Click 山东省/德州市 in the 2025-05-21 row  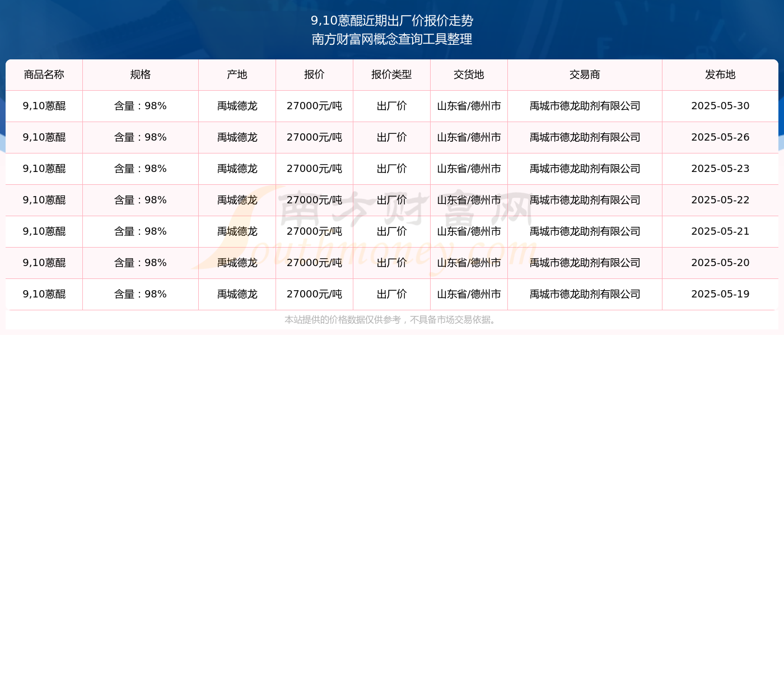pyautogui.click(x=469, y=231)
